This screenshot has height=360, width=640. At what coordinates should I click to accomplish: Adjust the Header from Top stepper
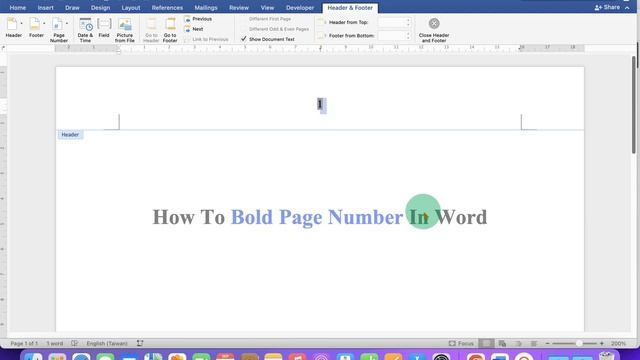click(x=408, y=22)
